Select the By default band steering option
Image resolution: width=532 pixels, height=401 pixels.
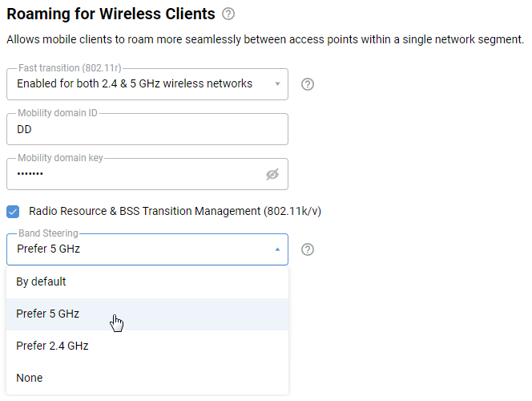(x=42, y=282)
